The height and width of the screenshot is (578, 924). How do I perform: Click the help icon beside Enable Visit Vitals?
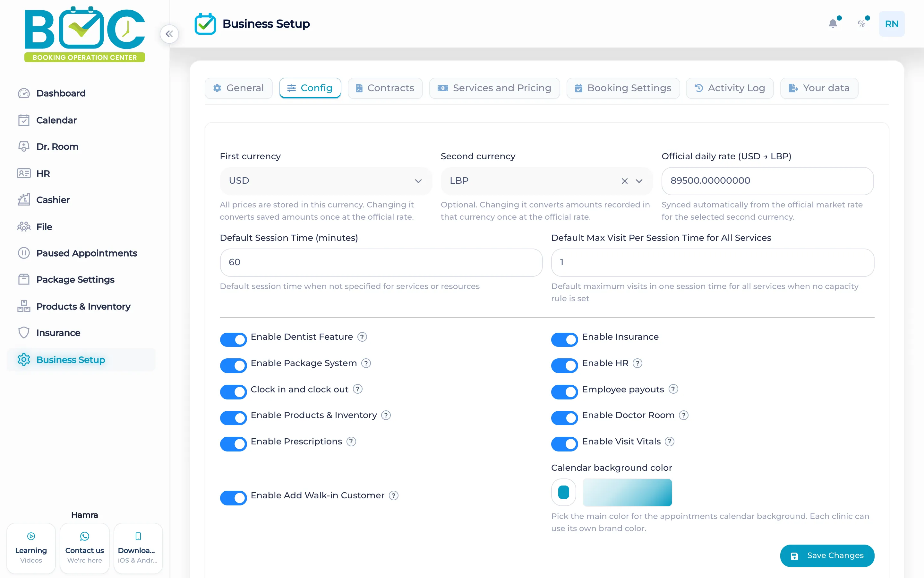pos(670,442)
